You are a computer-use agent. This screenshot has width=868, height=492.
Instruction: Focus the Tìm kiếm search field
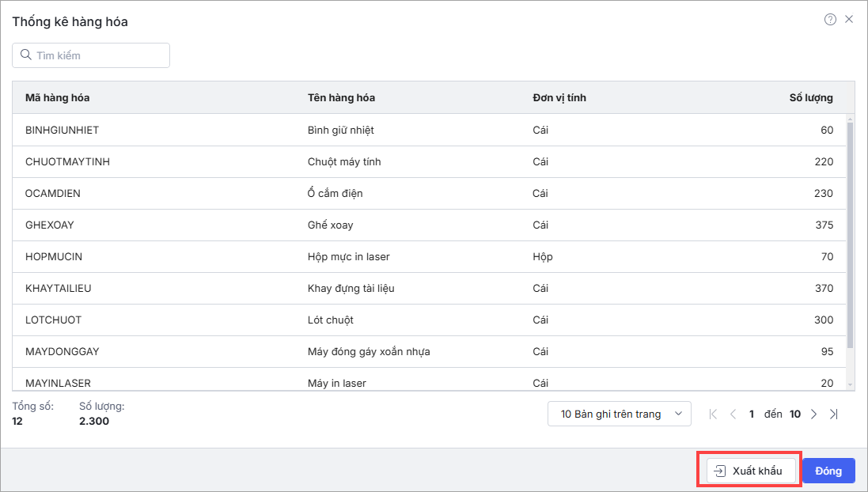coord(99,55)
